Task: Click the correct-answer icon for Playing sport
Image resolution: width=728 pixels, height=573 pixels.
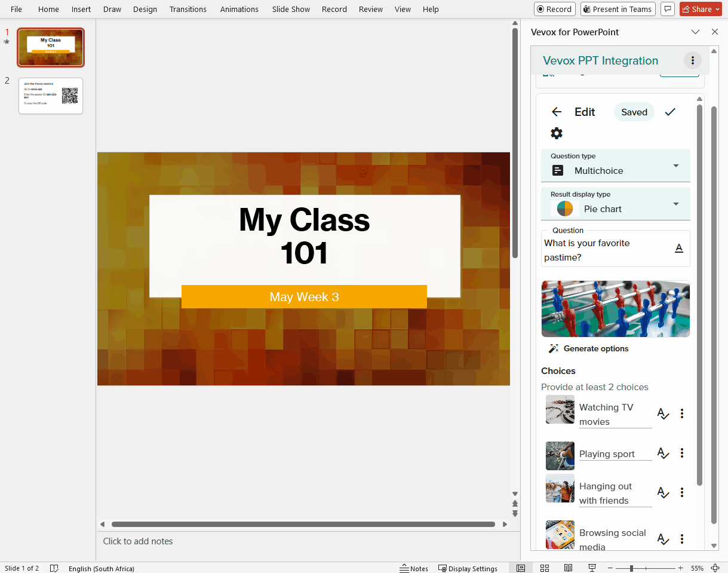Action: [x=663, y=454]
